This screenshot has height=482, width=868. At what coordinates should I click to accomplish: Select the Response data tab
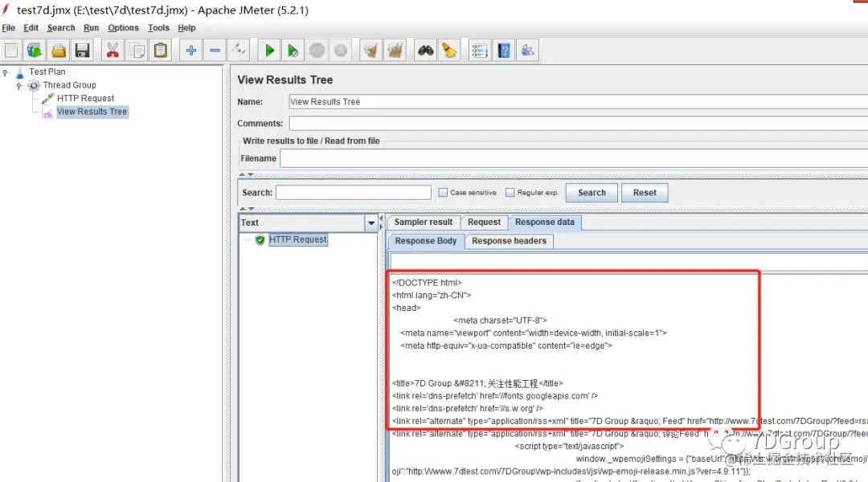[545, 222]
